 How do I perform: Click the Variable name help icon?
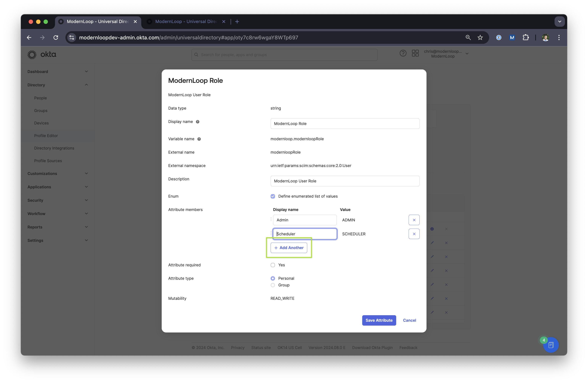[199, 139]
